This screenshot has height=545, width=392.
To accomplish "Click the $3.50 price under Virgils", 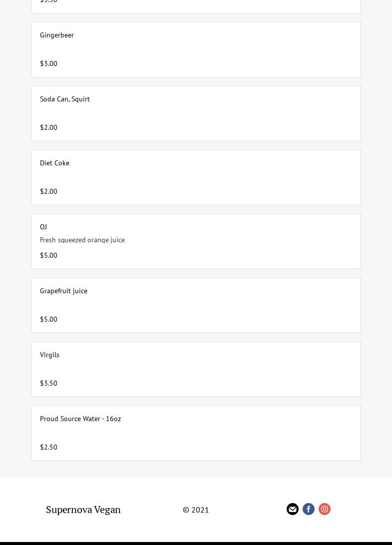I will (x=48, y=383).
